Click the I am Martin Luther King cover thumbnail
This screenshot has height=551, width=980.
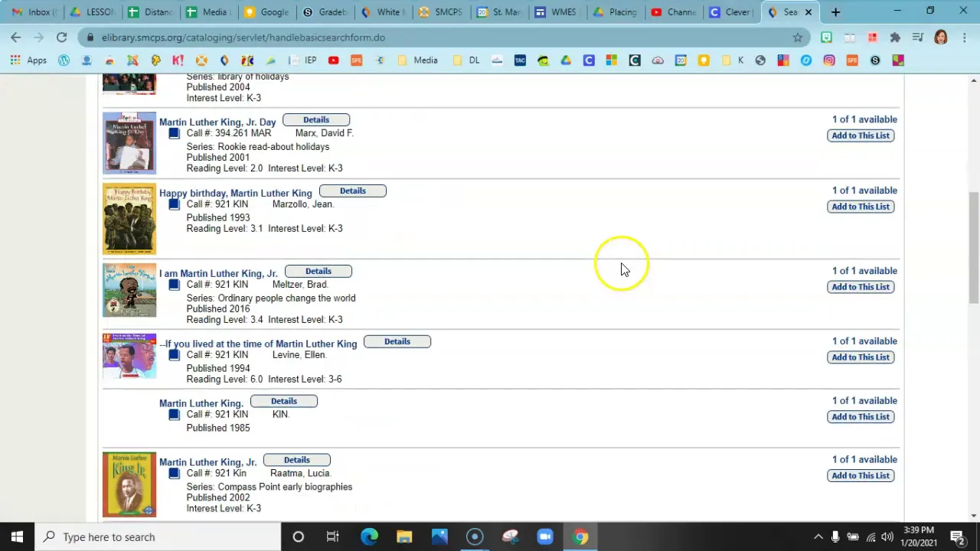[129, 290]
